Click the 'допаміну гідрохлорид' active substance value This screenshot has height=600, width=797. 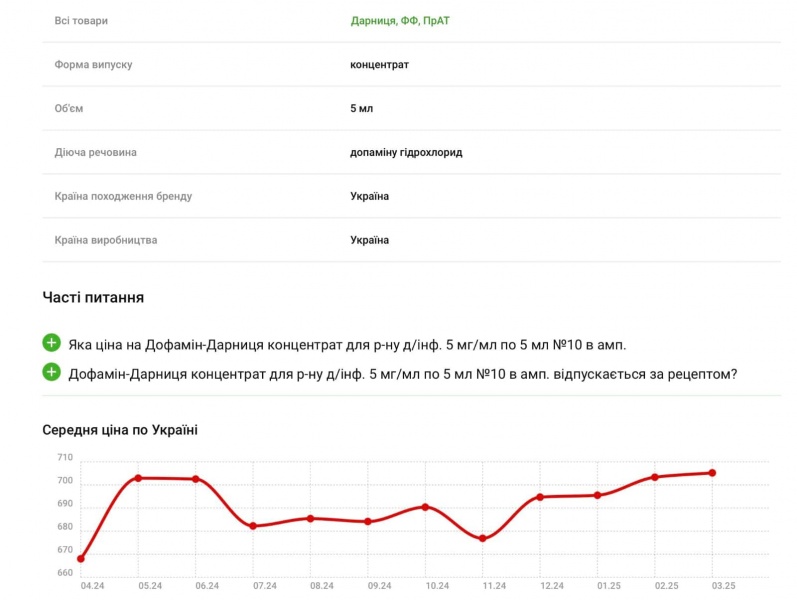(406, 152)
